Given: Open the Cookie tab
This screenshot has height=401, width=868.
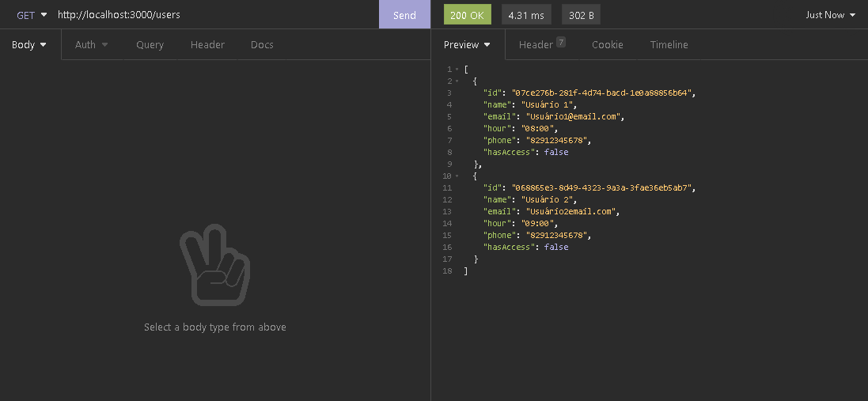Looking at the screenshot, I should click(607, 45).
